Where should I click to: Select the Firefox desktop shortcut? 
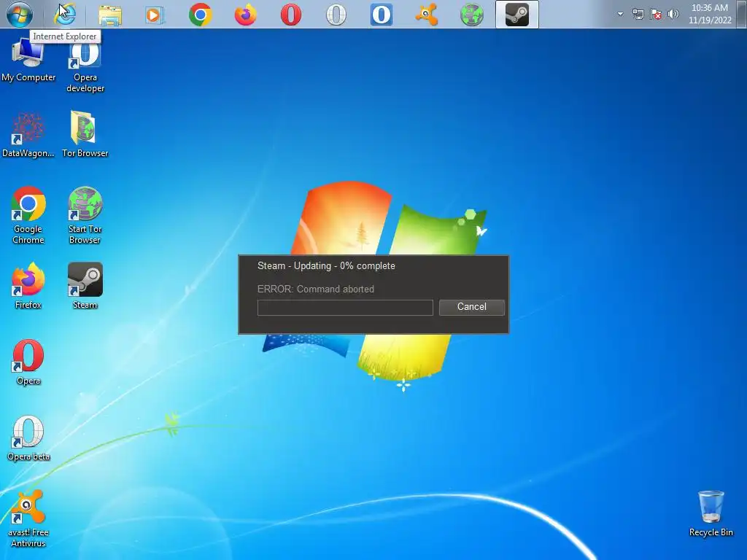[28, 286]
